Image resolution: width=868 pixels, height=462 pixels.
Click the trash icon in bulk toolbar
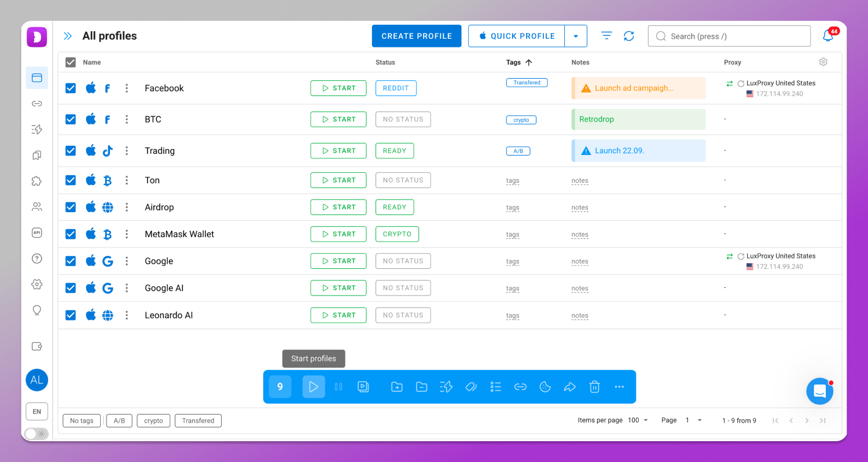594,387
